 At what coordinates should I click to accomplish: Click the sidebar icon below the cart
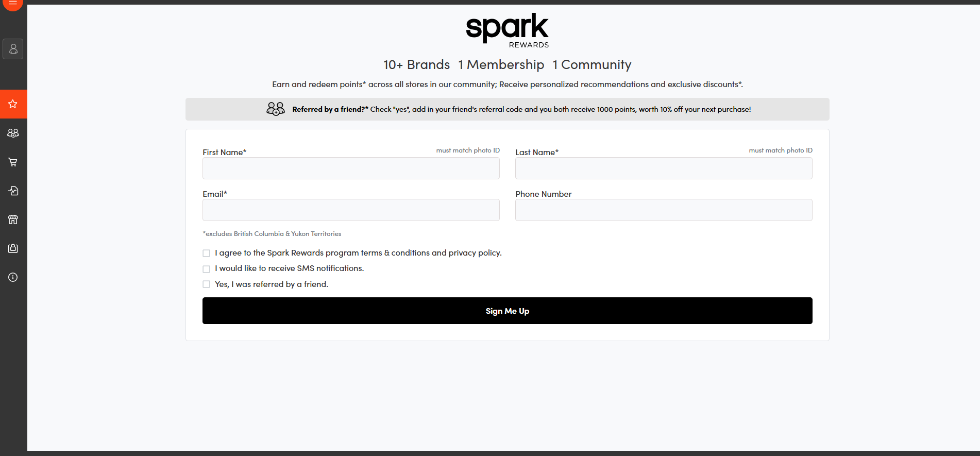coord(13,191)
